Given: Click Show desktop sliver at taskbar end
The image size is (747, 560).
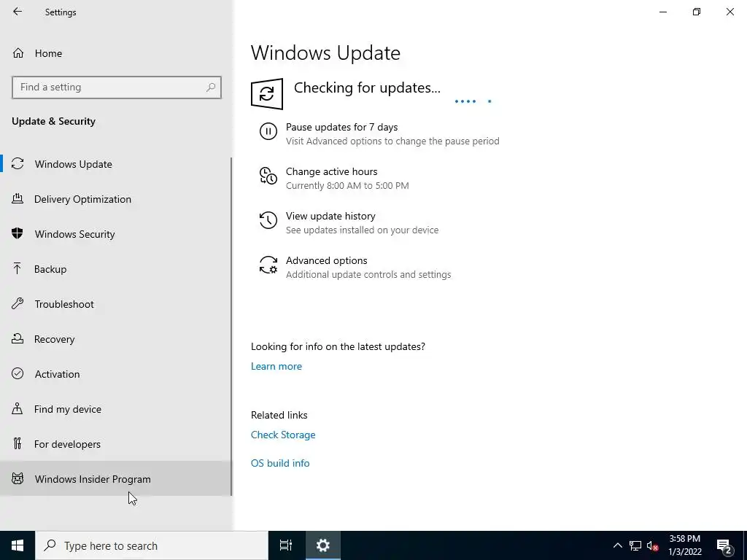Looking at the screenshot, I should pyautogui.click(x=745, y=545).
